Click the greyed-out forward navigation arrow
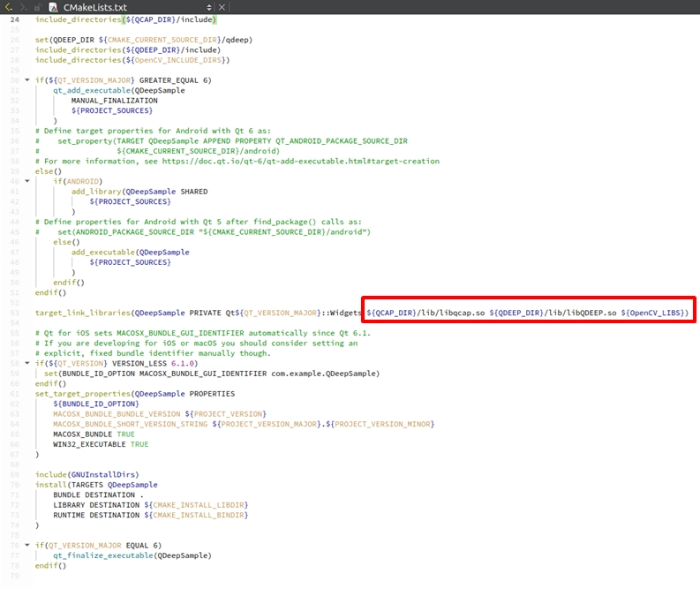The height and width of the screenshot is (589, 700). pos(24,7)
